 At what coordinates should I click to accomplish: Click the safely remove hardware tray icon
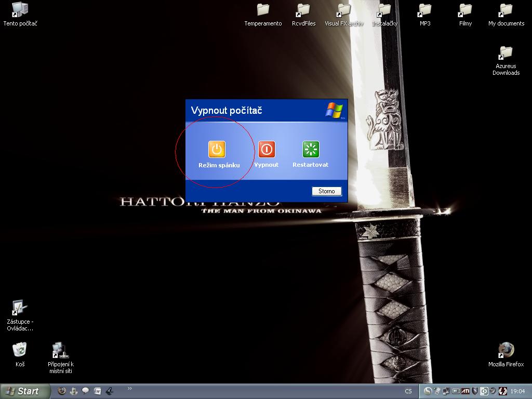pos(437,391)
